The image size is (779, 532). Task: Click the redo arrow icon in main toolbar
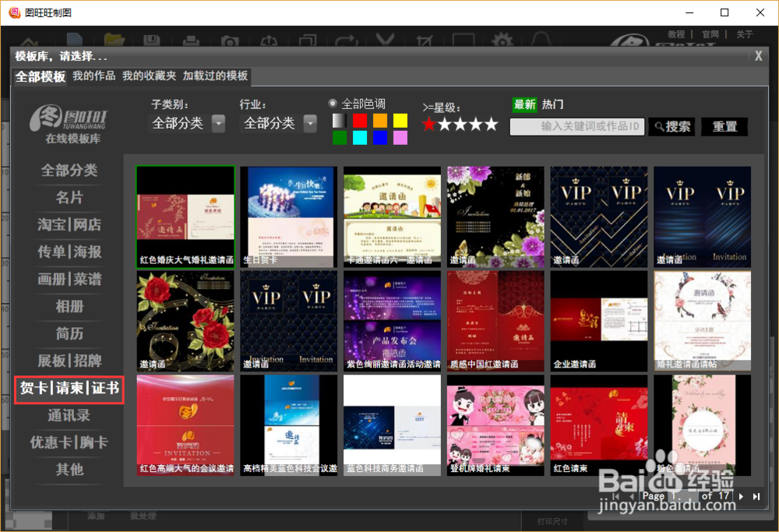click(x=347, y=41)
